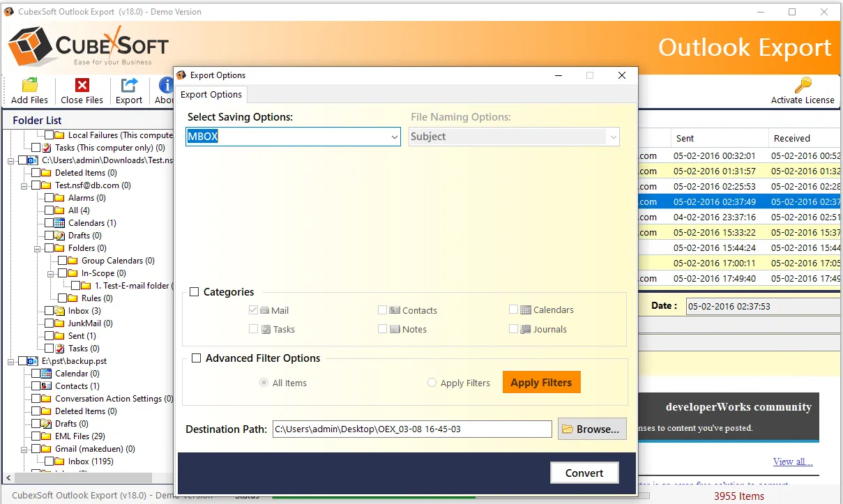Select the Inbox (3) mail folder icon
This screenshot has width=843, height=504.
[x=59, y=311]
